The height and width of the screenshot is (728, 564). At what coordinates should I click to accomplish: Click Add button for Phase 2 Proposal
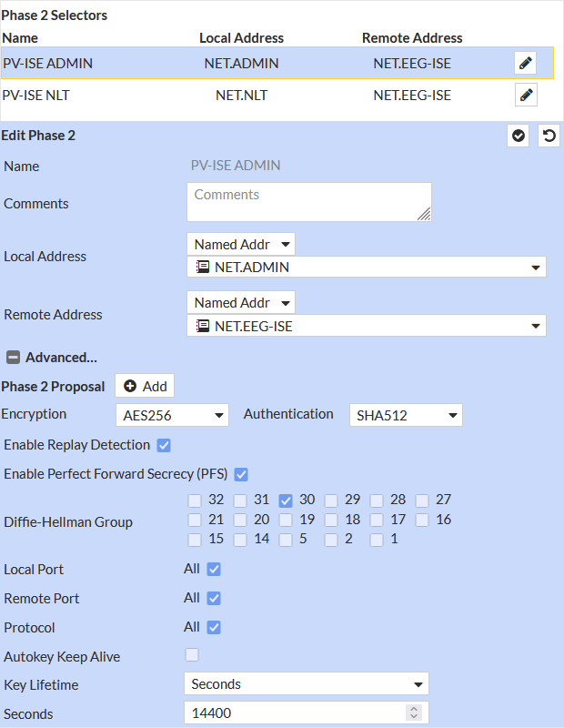click(x=145, y=386)
